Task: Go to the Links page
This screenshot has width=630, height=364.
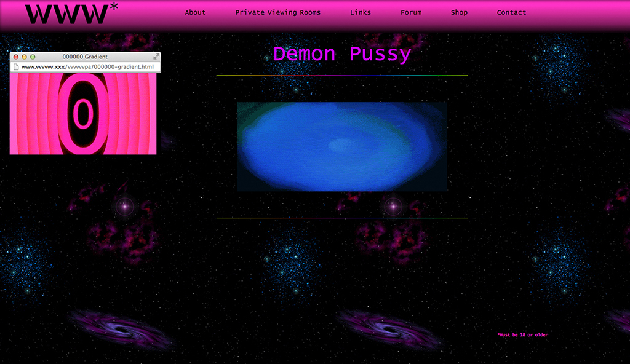Action: pyautogui.click(x=361, y=12)
